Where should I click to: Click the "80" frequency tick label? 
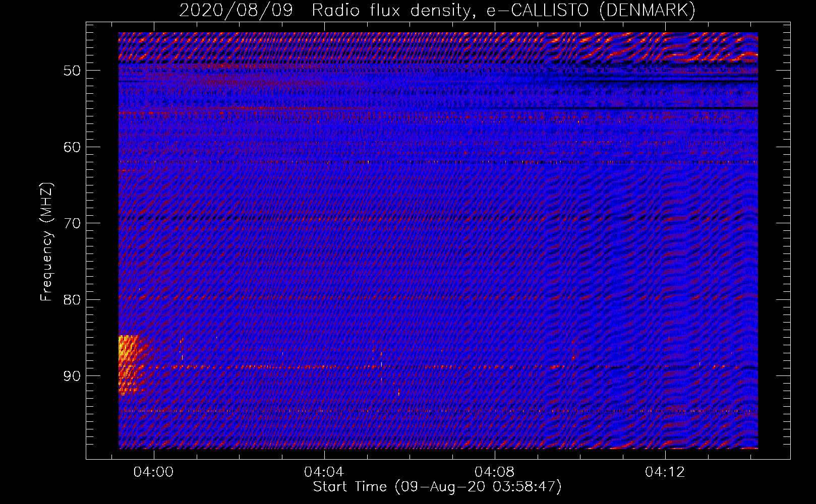pos(72,300)
